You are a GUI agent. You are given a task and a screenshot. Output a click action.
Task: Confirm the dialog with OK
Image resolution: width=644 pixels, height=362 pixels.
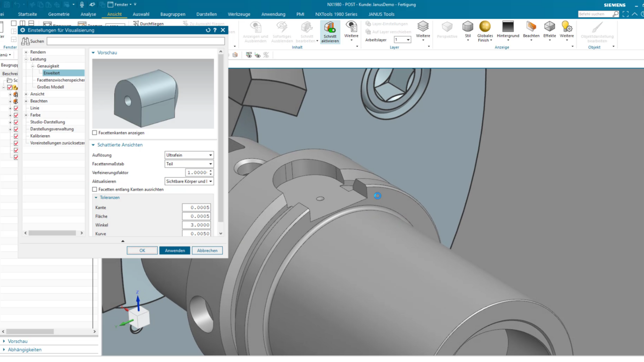pyautogui.click(x=142, y=251)
